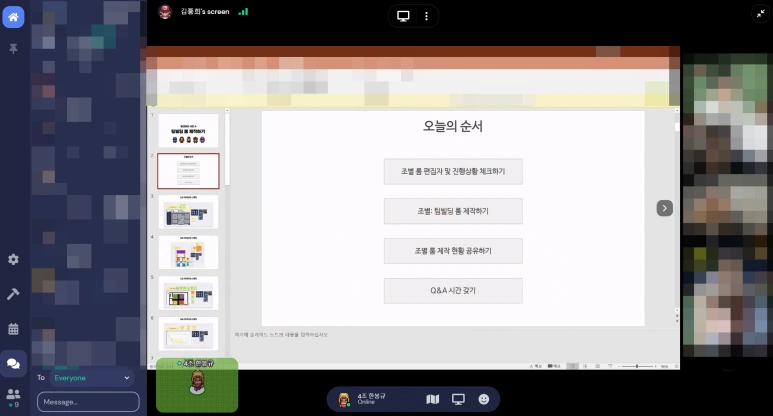Select slide 1 thumbnail in the slide panel

pos(188,131)
